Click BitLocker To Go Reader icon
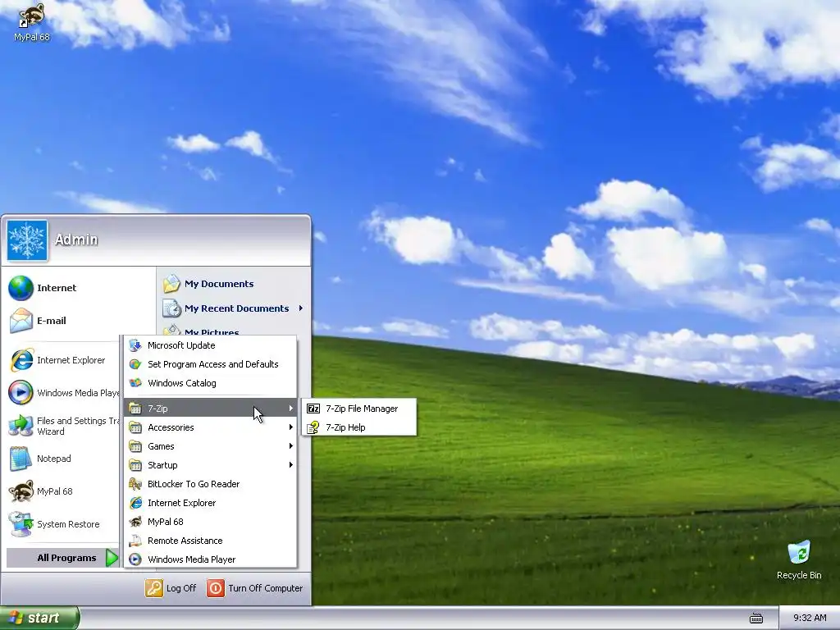Viewport: 840px width, 630px height. tap(135, 484)
